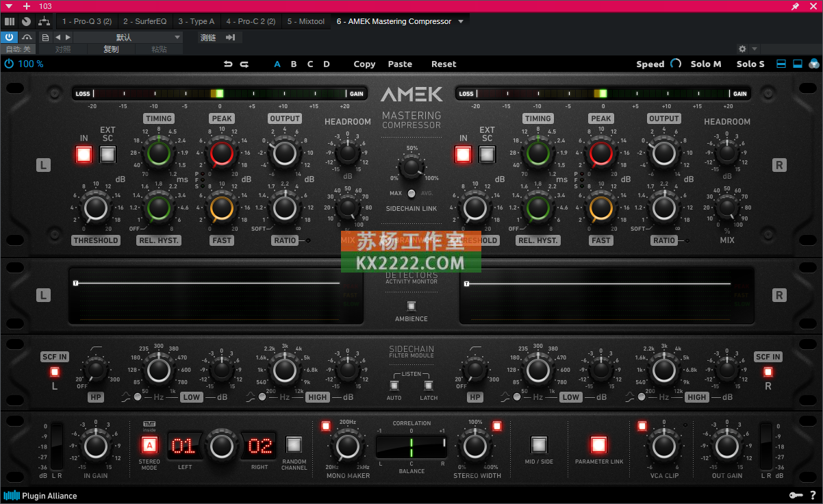Click the plus icon beside 103

point(26,6)
